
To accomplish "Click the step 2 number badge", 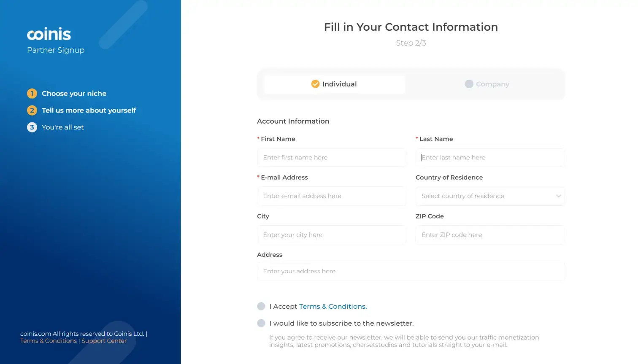I will (x=32, y=111).
